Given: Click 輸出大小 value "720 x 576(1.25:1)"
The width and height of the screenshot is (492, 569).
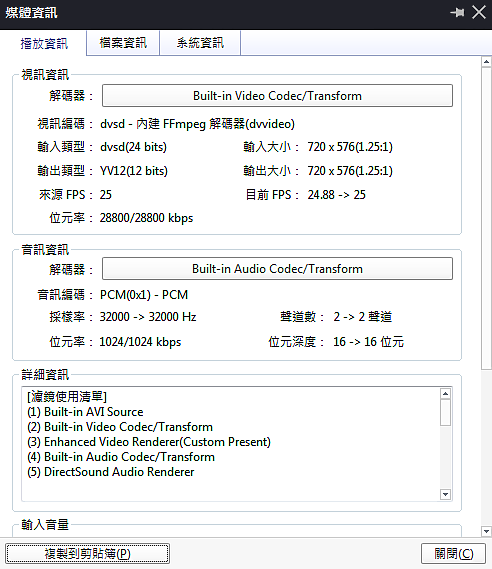Looking at the screenshot, I should pos(350,171).
